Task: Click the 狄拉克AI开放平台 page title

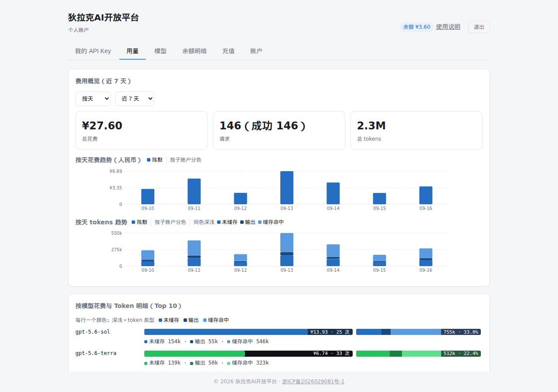Action: click(x=103, y=18)
